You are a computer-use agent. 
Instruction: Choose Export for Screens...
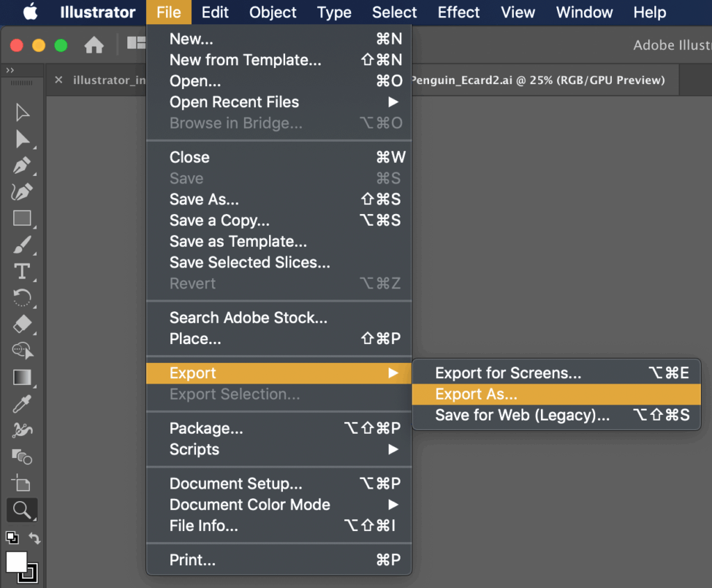pos(556,373)
